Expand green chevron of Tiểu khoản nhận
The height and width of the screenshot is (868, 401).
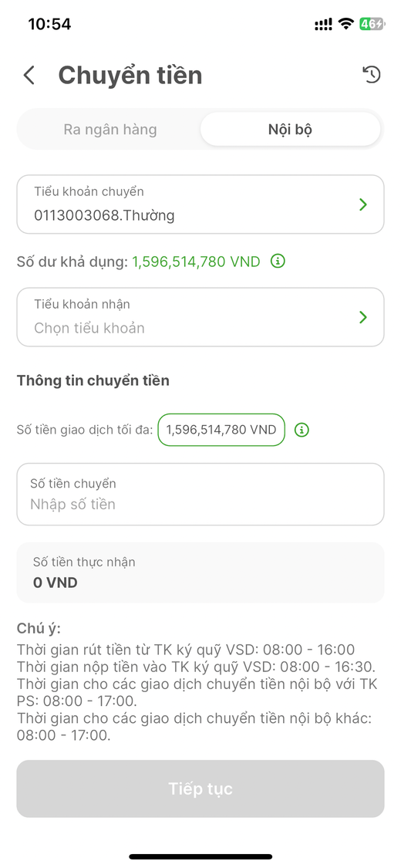point(363,317)
